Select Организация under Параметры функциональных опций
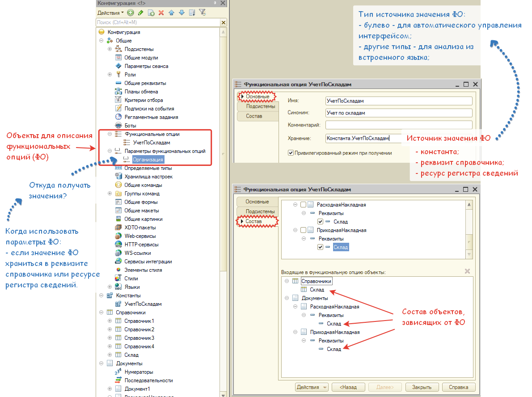Screen dimensions: 532x397 (x=148, y=160)
